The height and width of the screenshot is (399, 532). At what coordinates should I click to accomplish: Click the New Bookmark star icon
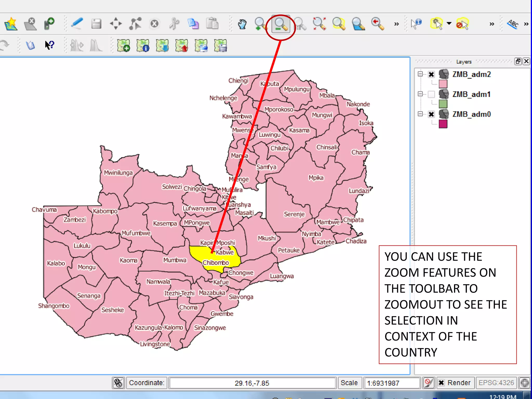pos(11,24)
